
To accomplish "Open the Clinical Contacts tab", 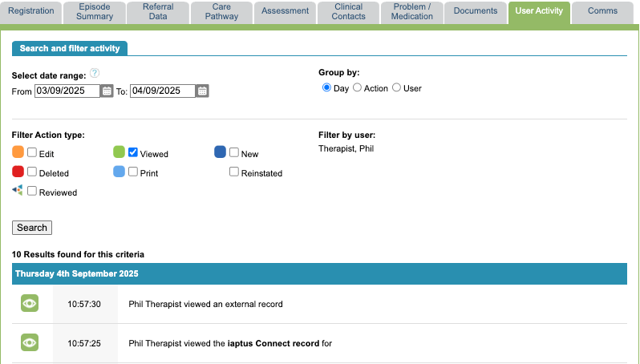I will (348, 11).
